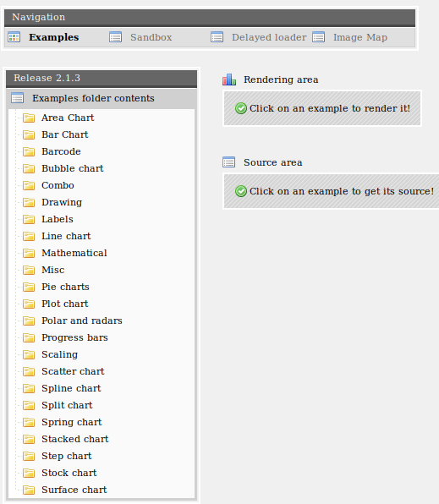439x504 pixels.
Task: Select the Plot chart folder label
Action: 64,304
